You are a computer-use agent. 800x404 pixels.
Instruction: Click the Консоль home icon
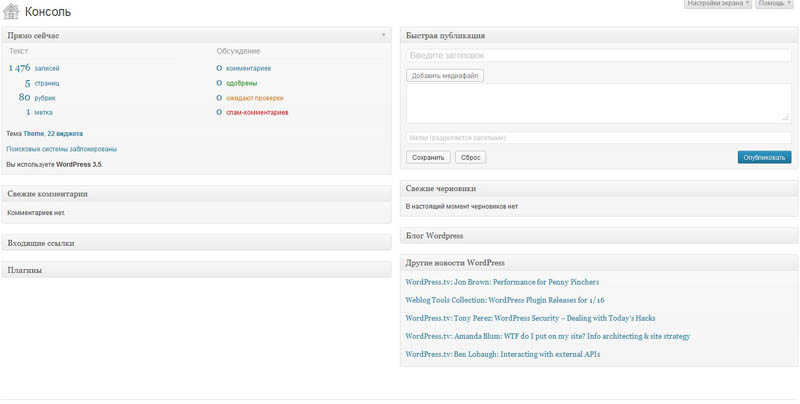(11, 12)
